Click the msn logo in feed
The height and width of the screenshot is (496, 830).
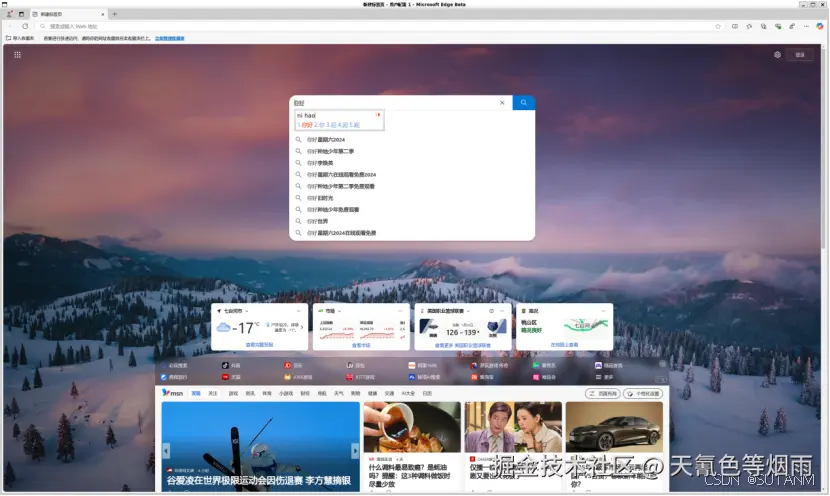pos(173,393)
